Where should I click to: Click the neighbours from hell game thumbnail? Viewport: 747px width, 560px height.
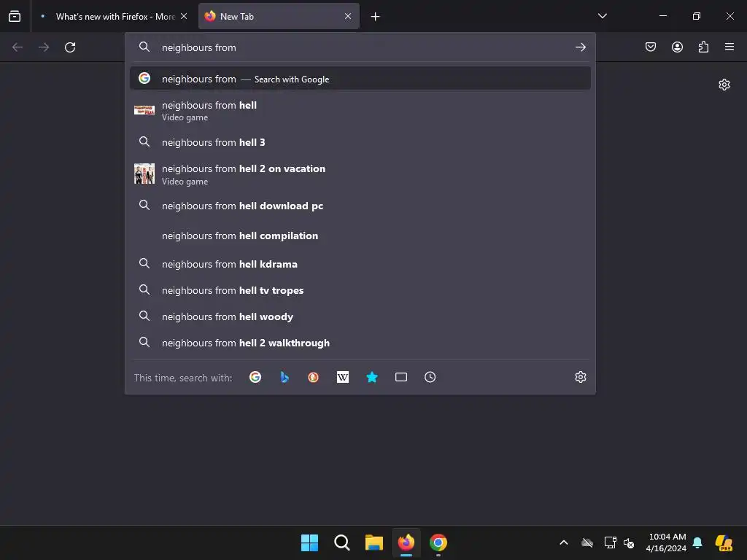coord(144,110)
